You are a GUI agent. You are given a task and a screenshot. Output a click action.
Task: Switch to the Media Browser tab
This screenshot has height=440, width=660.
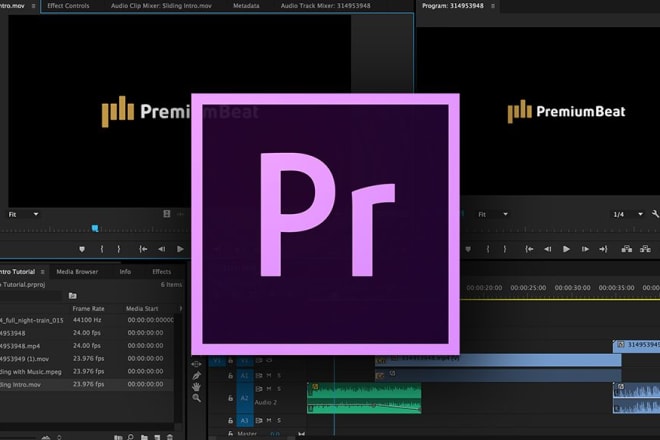77,272
